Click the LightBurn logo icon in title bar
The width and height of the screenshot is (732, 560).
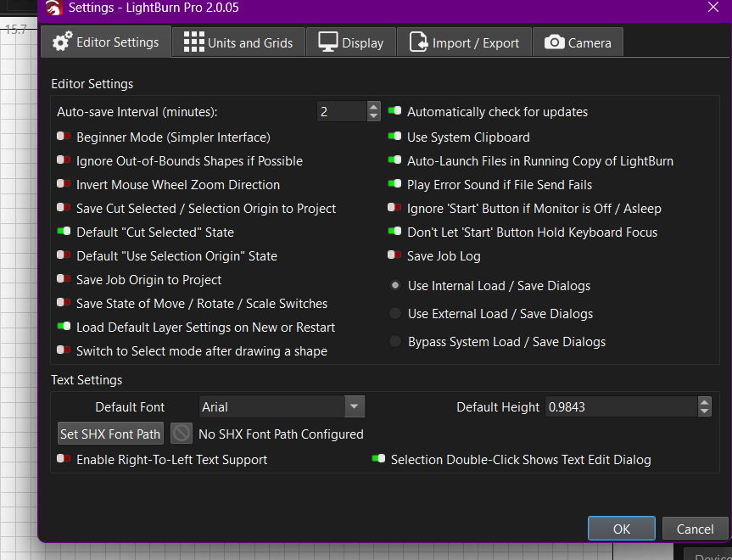point(53,8)
